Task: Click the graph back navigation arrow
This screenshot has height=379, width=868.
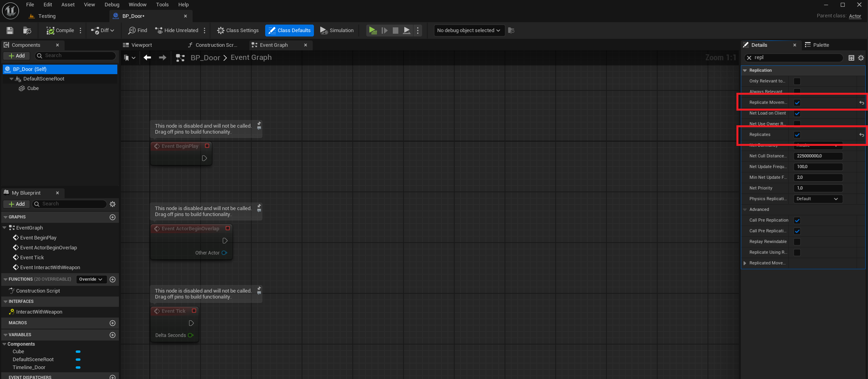Action: [x=147, y=58]
